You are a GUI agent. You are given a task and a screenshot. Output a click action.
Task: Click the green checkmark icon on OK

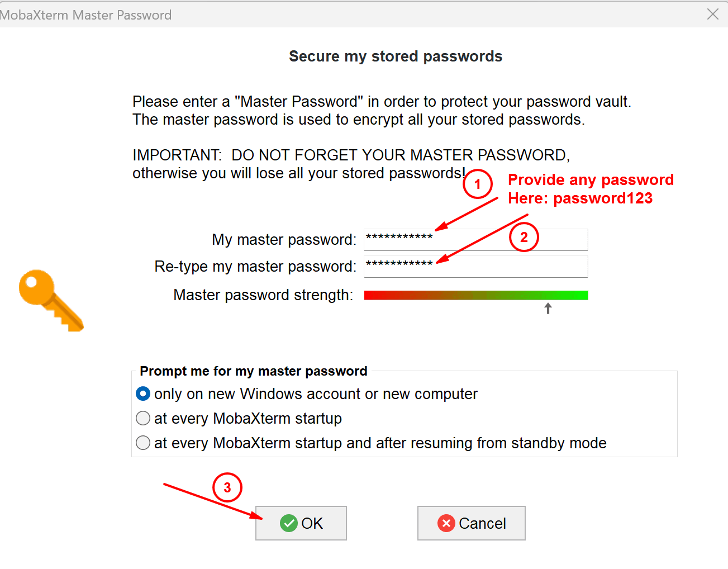(289, 523)
